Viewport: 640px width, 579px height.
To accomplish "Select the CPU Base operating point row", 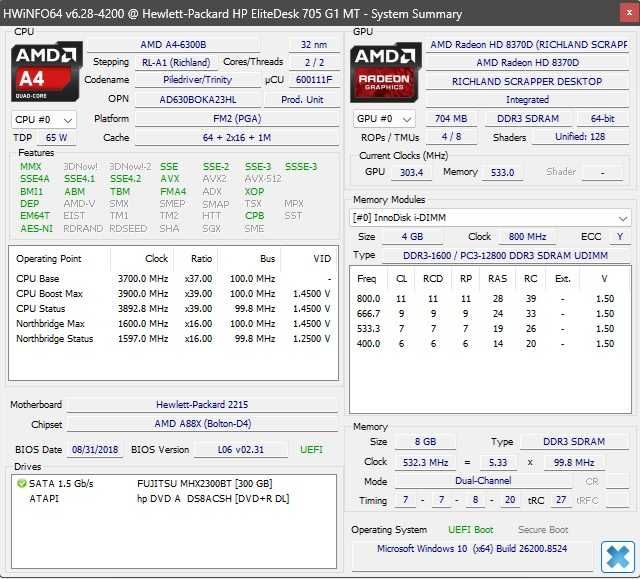I will point(173,279).
